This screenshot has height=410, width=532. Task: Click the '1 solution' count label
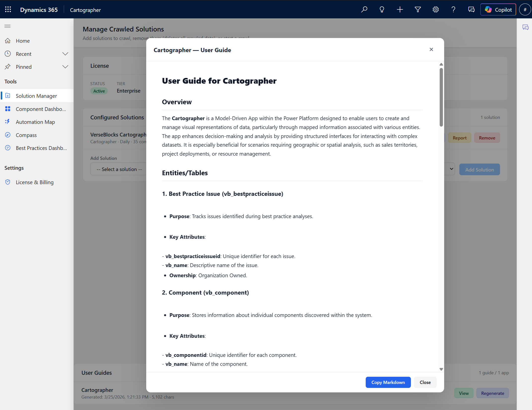[x=490, y=117]
